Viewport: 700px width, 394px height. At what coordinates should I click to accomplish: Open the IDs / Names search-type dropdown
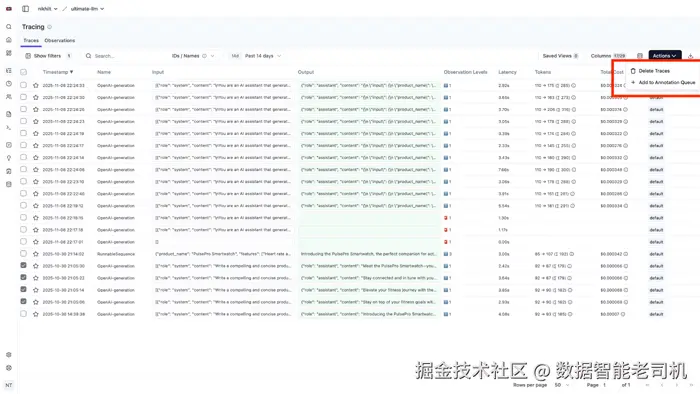click(x=193, y=56)
